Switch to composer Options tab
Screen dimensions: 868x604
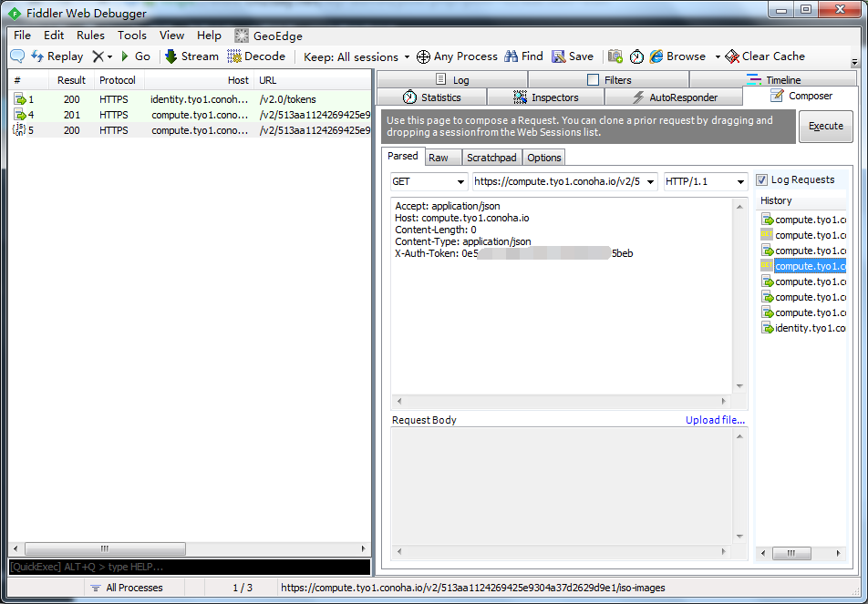click(x=544, y=158)
